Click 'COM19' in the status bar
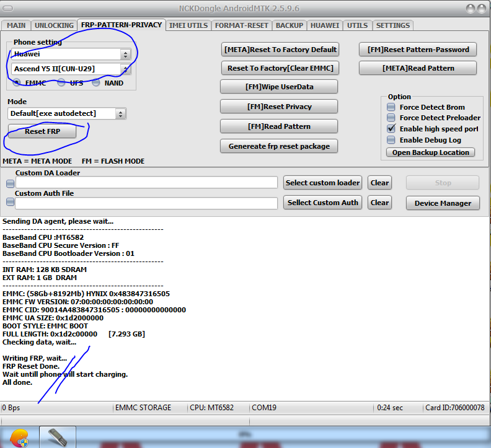Viewport: 491px width, 448px height. 264,408
